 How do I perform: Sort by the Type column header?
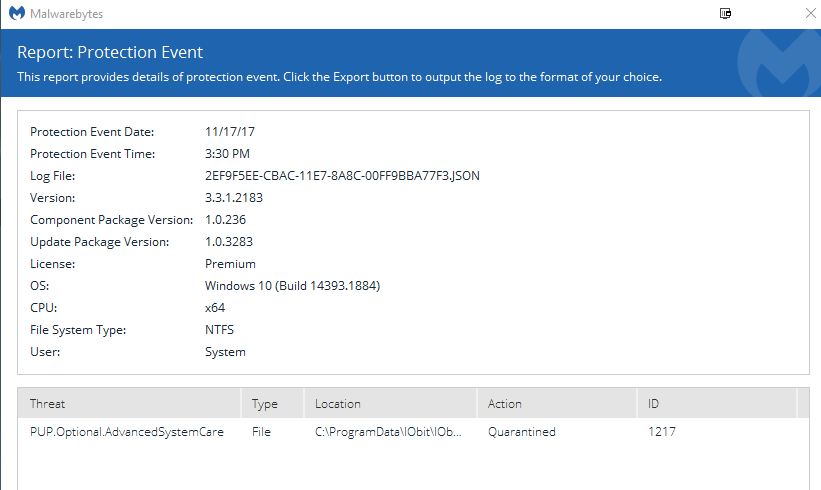click(272, 404)
